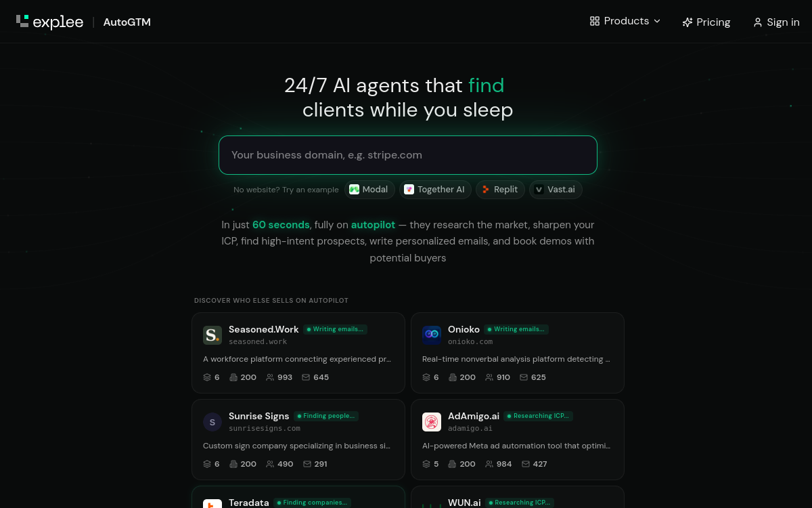Image resolution: width=812 pixels, height=508 pixels.
Task: Click the Seasoned.Work company logo
Action: pos(212,335)
